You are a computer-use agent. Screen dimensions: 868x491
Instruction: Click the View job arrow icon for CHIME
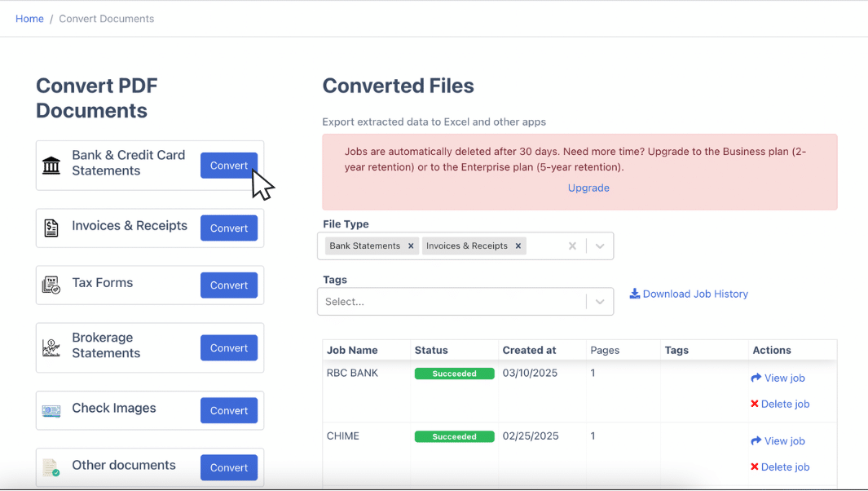[756, 440]
